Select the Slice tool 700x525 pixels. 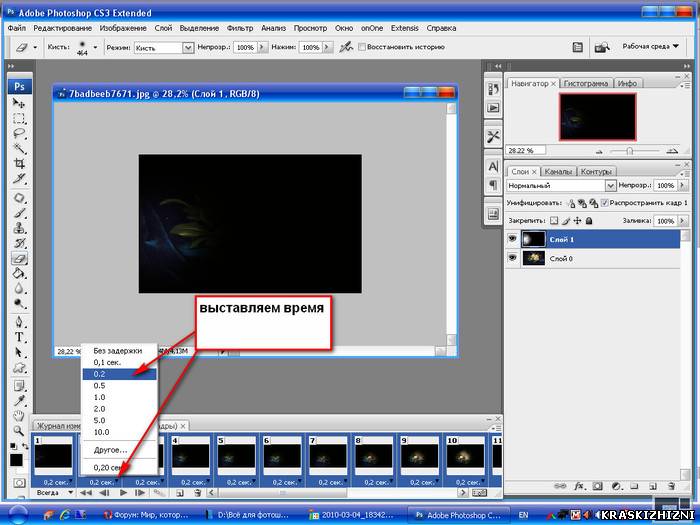(19, 179)
